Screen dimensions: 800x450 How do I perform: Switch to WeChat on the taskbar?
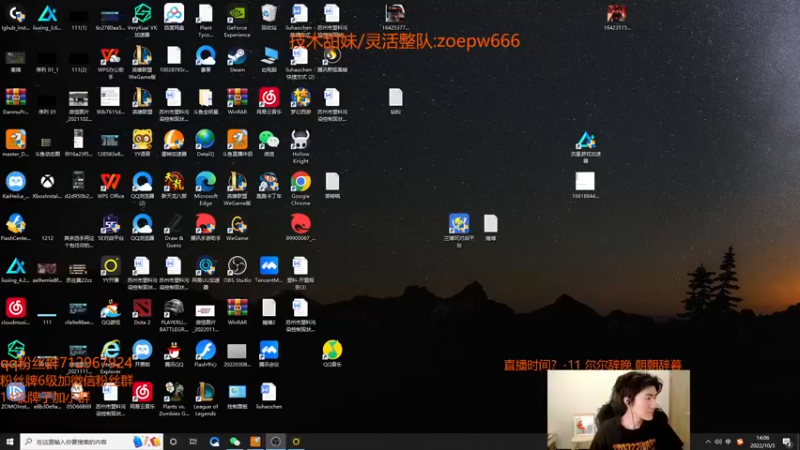235,441
